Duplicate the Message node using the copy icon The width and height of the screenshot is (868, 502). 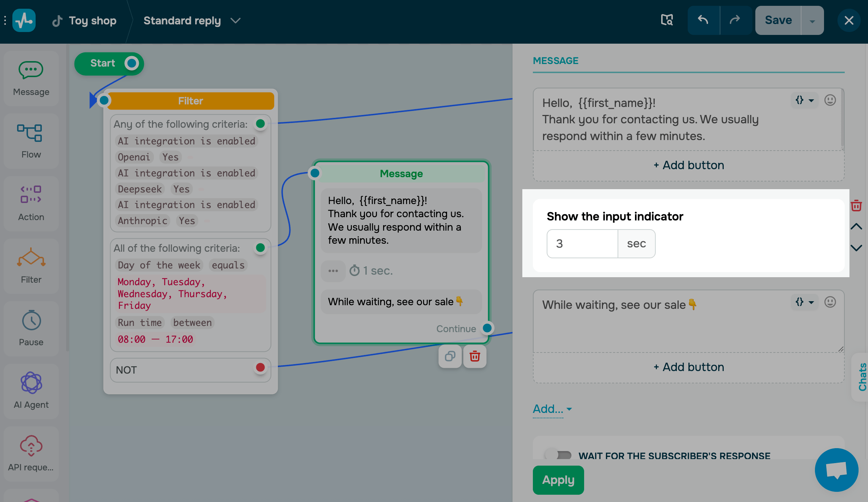pos(450,356)
